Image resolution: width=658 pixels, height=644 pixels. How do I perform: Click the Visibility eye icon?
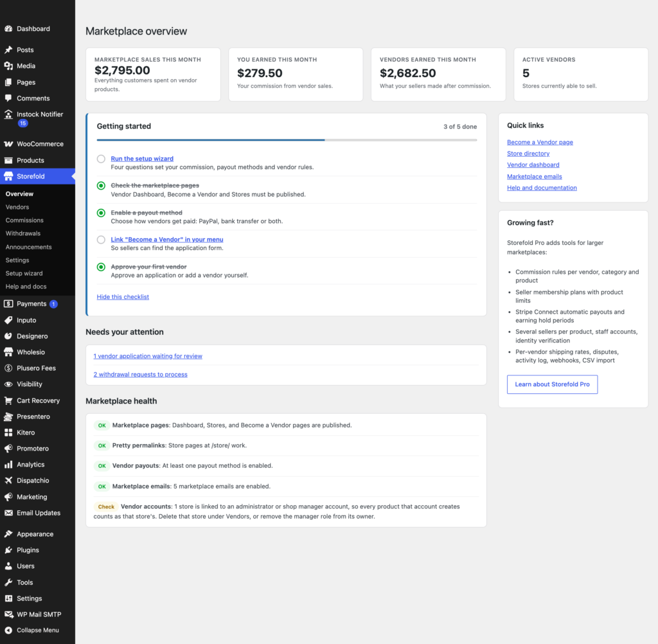click(8, 384)
